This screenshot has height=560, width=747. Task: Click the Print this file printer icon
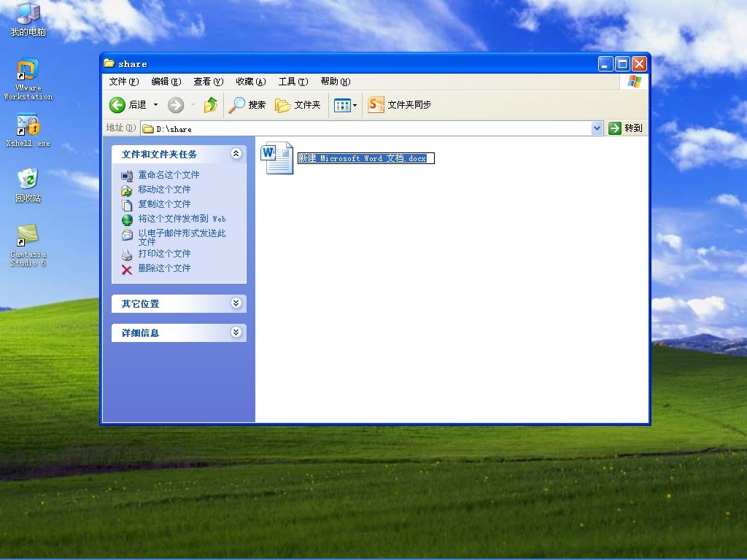click(x=127, y=254)
